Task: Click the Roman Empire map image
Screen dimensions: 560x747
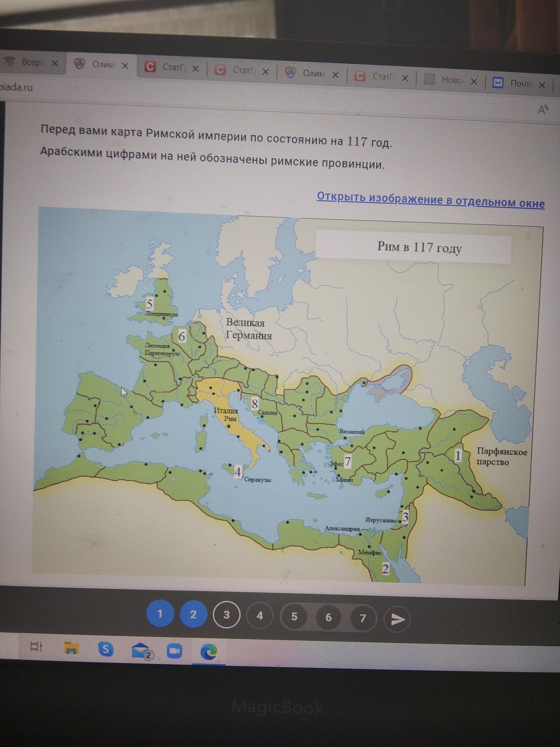Action: click(x=287, y=399)
